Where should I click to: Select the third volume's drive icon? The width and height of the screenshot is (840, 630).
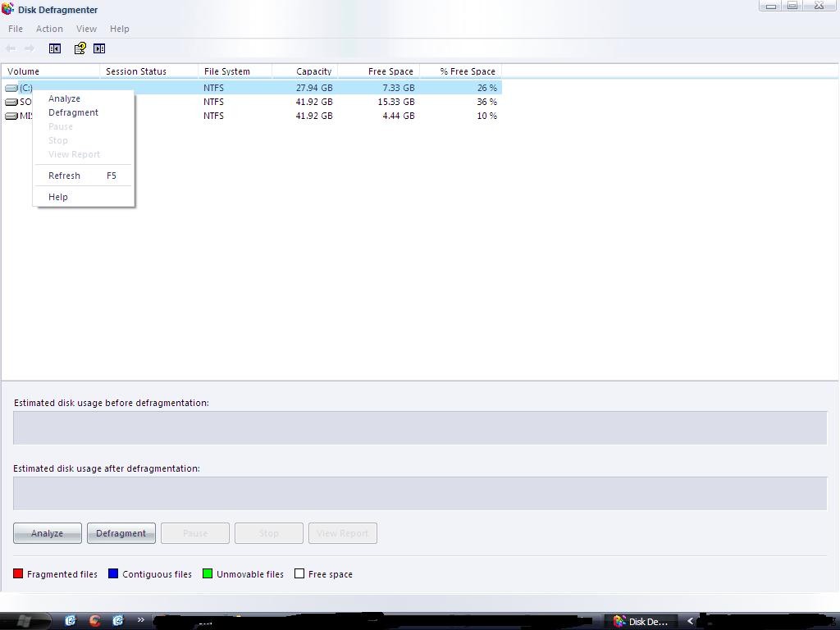[x=11, y=116]
